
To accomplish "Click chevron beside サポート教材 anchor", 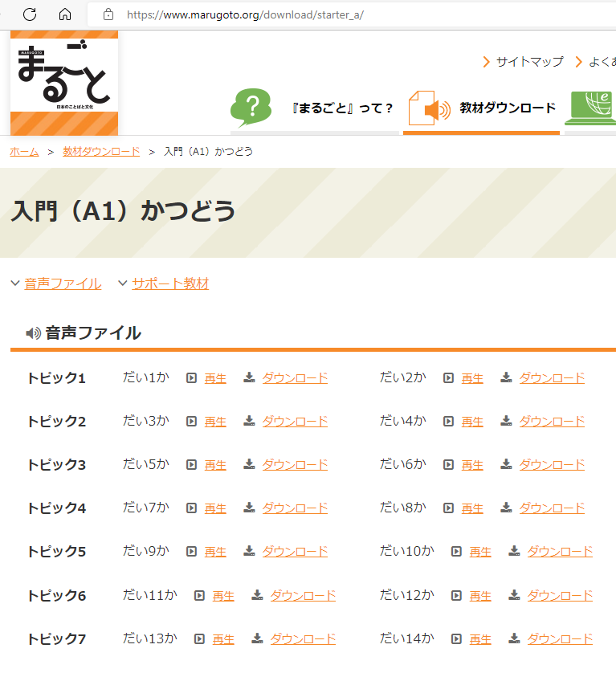I will (x=122, y=283).
